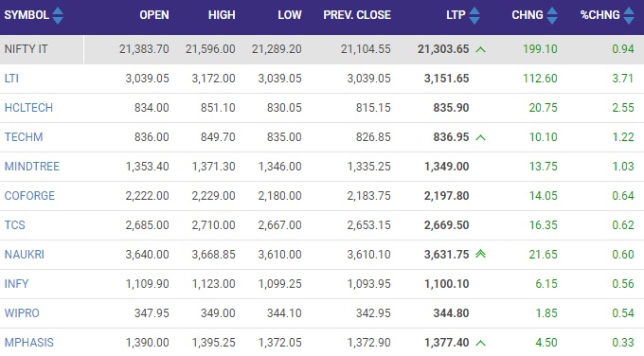The height and width of the screenshot is (356, 644).
Task: Click the up arrow beside NIFTY IT LTP
Action: point(480,49)
